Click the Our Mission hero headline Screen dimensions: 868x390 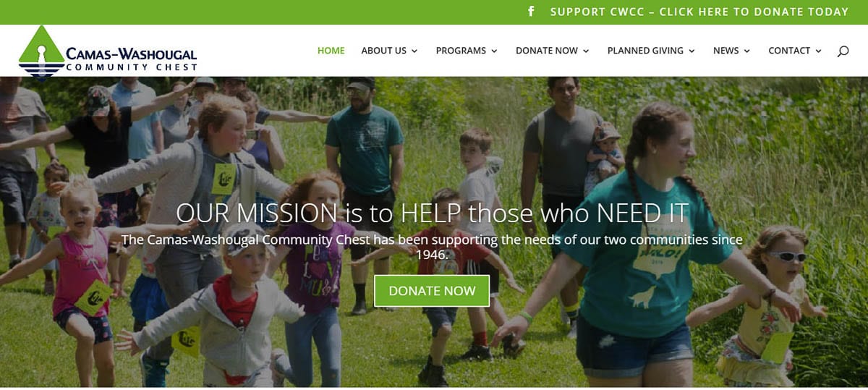pos(433,213)
